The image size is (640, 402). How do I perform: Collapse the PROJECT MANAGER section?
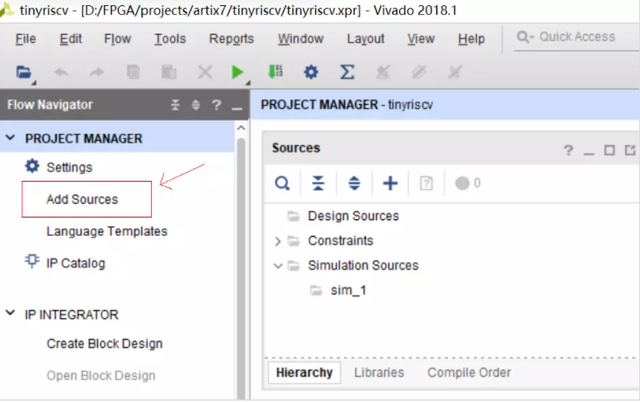click(x=11, y=139)
